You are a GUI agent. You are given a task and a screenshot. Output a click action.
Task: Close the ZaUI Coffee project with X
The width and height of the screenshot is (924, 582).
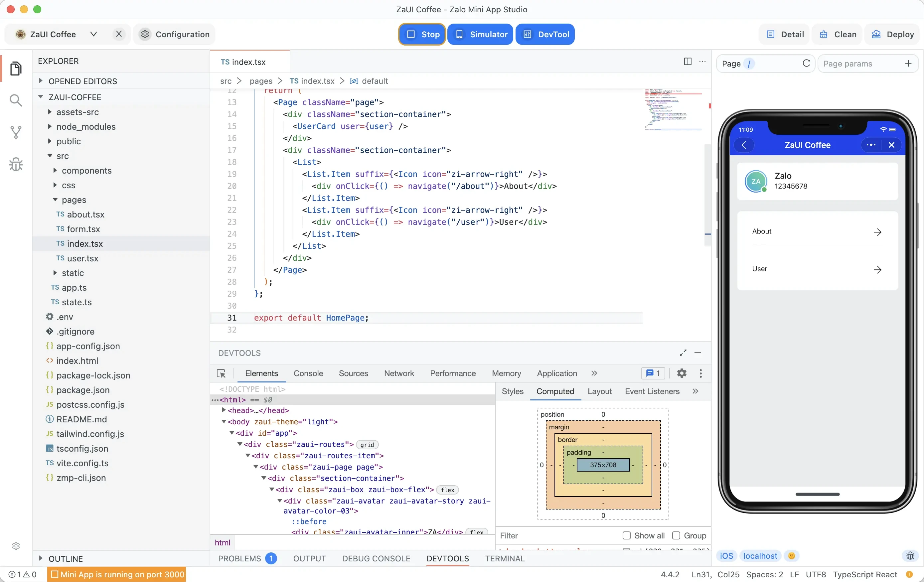[119, 34]
